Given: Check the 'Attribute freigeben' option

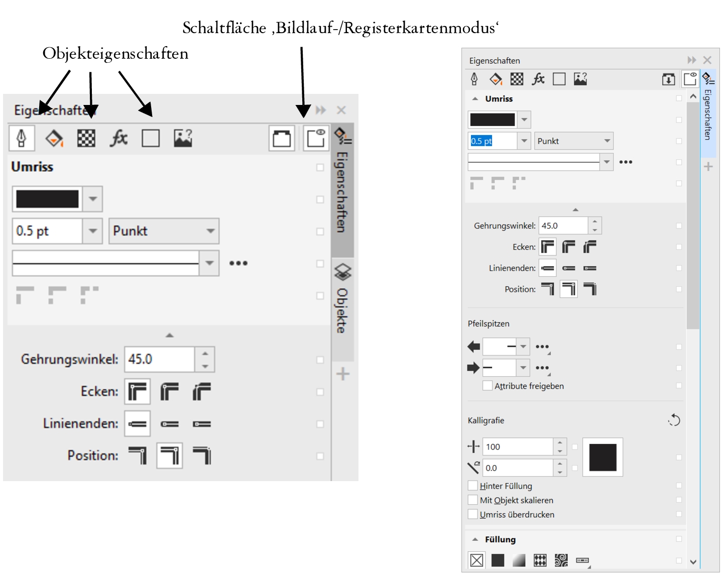Looking at the screenshot, I should click(x=487, y=386).
